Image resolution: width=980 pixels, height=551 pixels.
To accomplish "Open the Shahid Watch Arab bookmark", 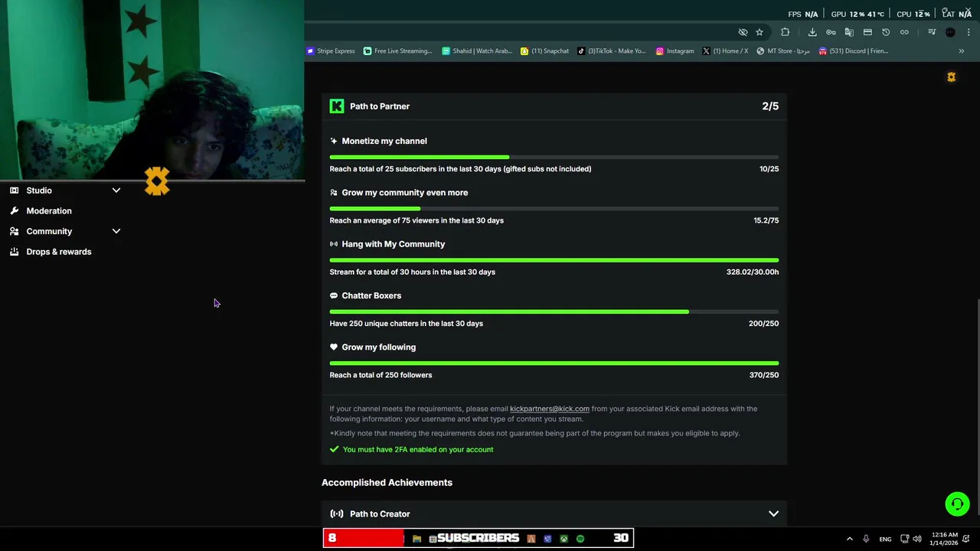I will (477, 51).
